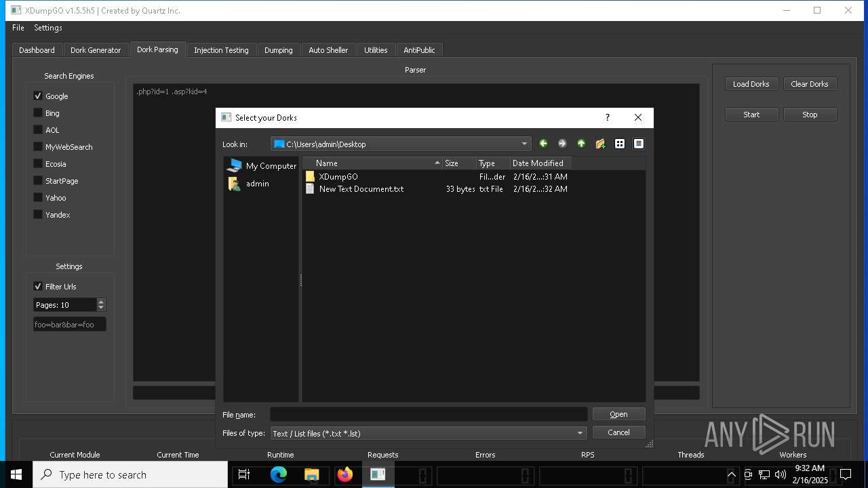Click the volume tray icon

click(781, 474)
